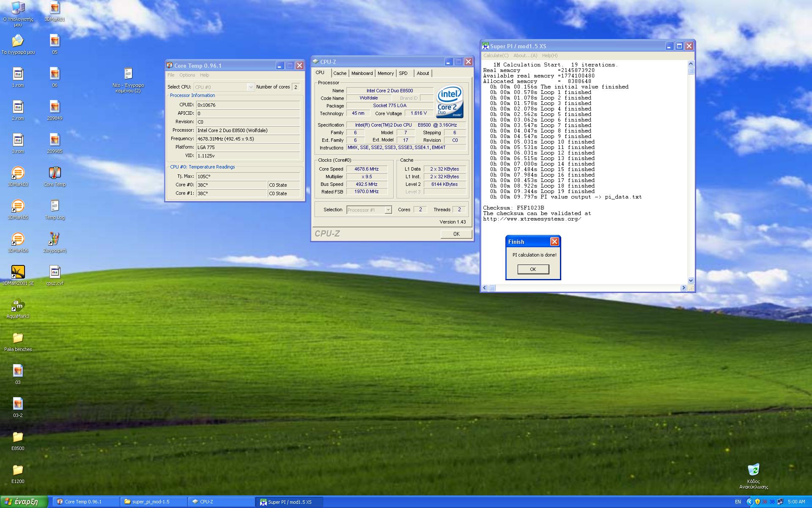812x508 pixels.
Task: Click the Super PI horizontal scrollbar right arrow
Action: point(683,288)
